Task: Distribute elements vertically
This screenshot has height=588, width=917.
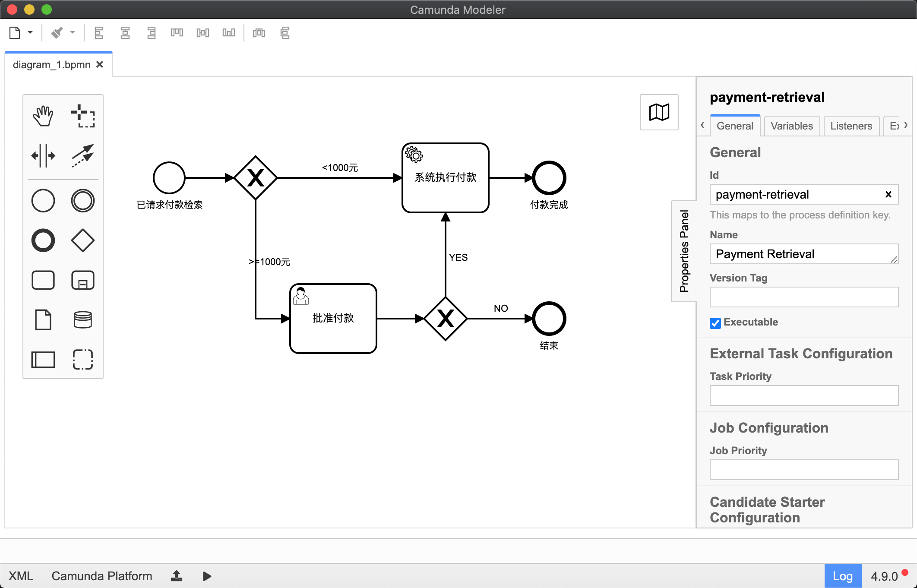Action: pyautogui.click(x=285, y=33)
